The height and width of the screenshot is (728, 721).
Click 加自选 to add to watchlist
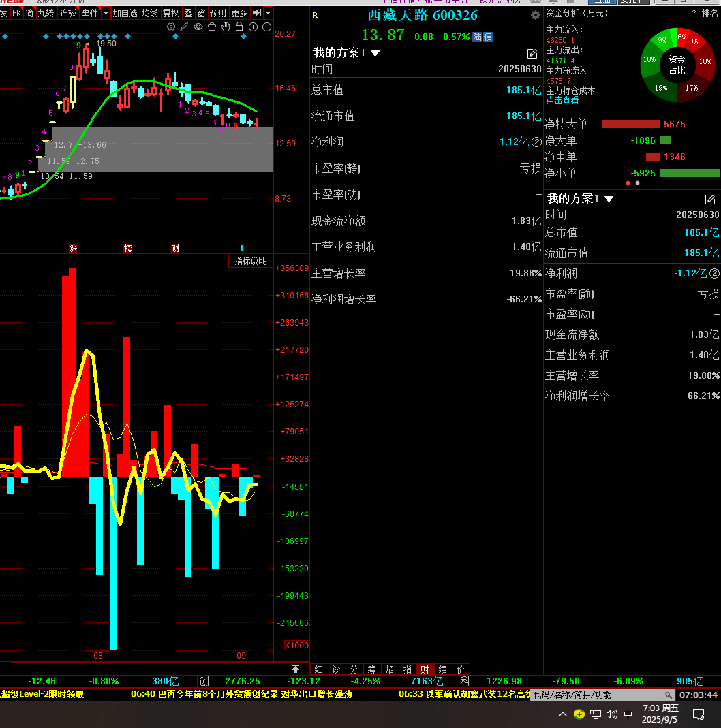pos(125,12)
